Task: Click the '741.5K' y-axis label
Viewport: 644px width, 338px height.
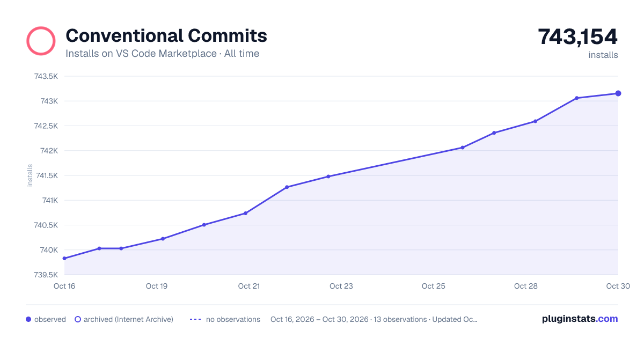Action: pyautogui.click(x=46, y=175)
